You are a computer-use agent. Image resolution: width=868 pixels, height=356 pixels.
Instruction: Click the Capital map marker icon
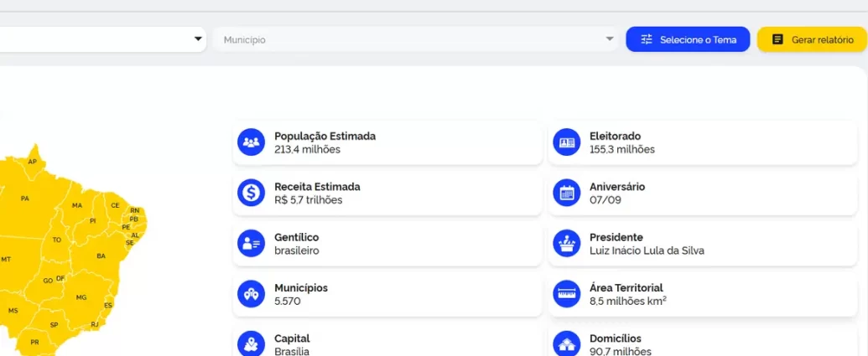[251, 343]
